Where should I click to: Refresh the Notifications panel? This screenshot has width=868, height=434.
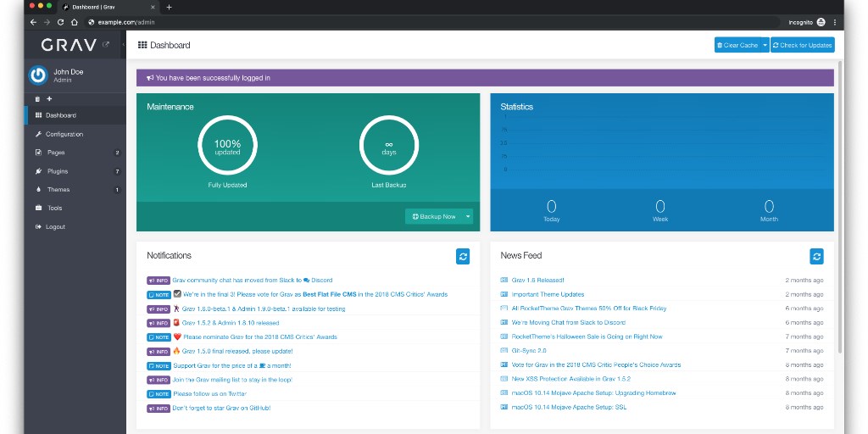[x=463, y=256]
